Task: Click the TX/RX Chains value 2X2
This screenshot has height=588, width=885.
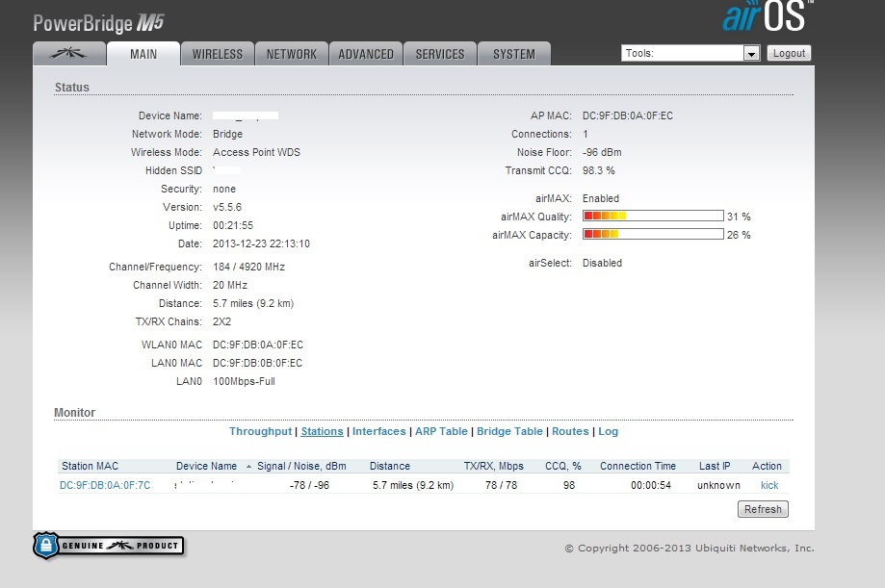Action: [x=221, y=321]
